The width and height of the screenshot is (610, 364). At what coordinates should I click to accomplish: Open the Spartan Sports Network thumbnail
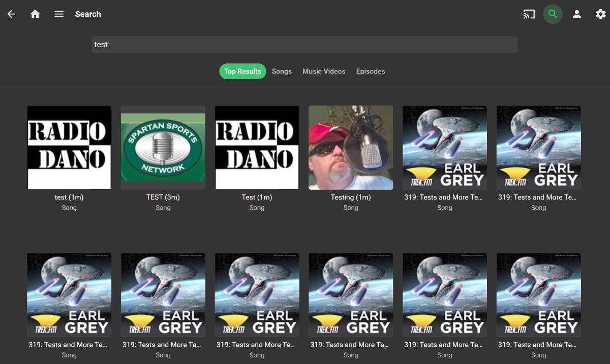coord(163,148)
